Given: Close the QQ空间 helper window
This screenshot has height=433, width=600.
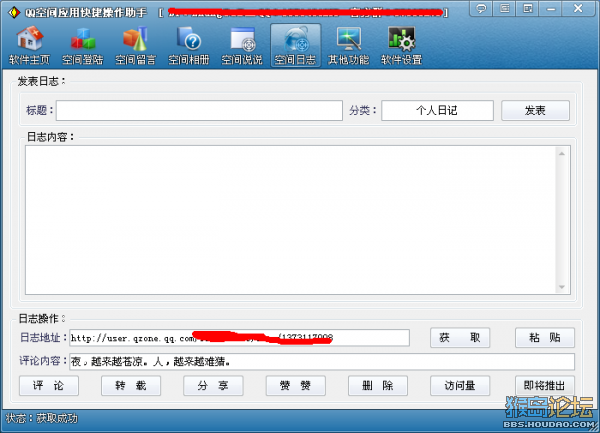Looking at the screenshot, I should pyautogui.click(x=578, y=8).
